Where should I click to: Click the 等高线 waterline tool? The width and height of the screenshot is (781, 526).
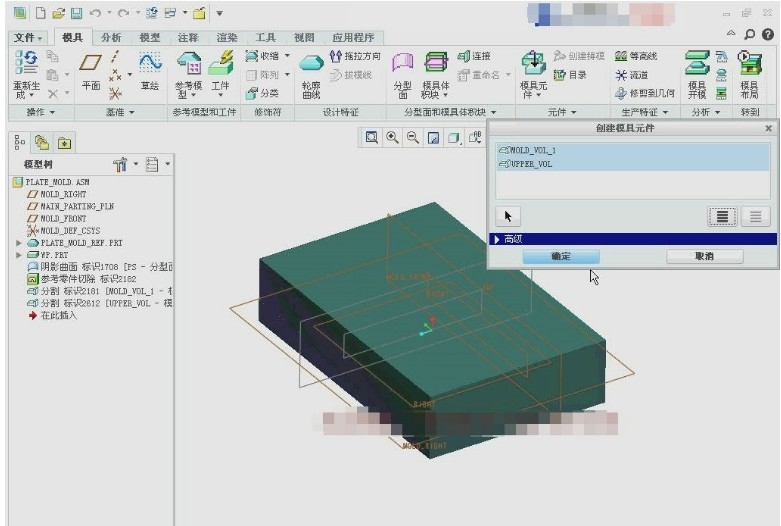[636, 56]
